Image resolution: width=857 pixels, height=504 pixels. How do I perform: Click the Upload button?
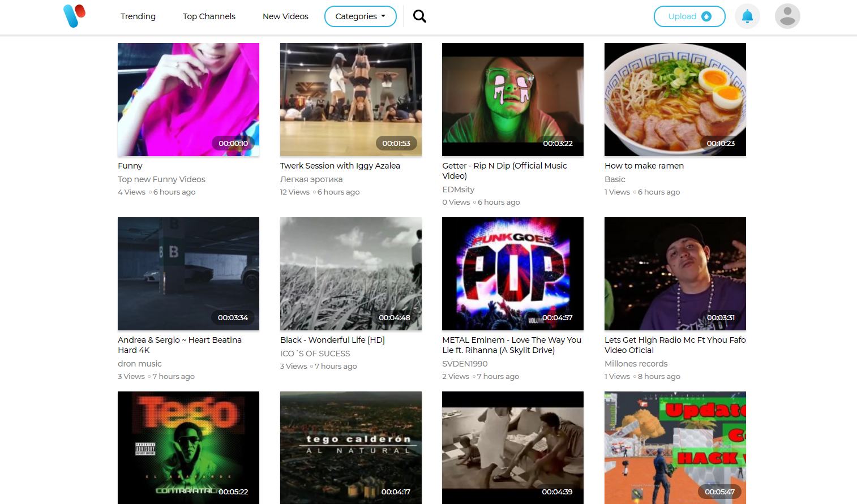pos(689,16)
